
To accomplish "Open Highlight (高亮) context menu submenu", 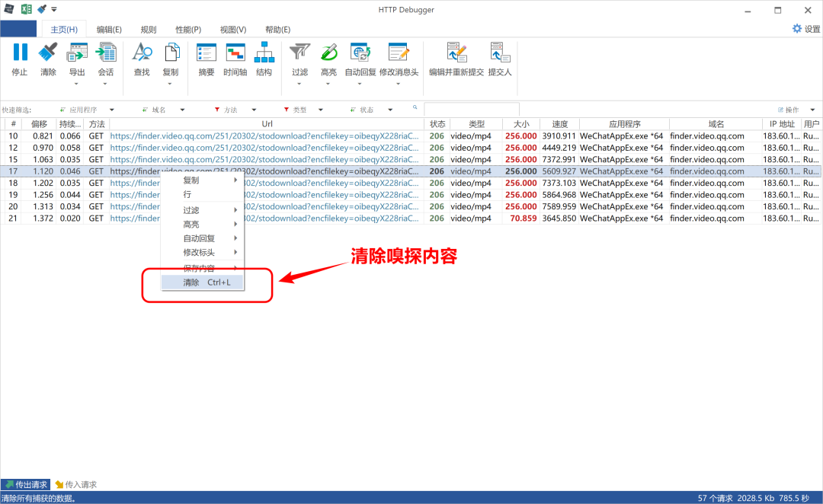I will [x=203, y=225].
